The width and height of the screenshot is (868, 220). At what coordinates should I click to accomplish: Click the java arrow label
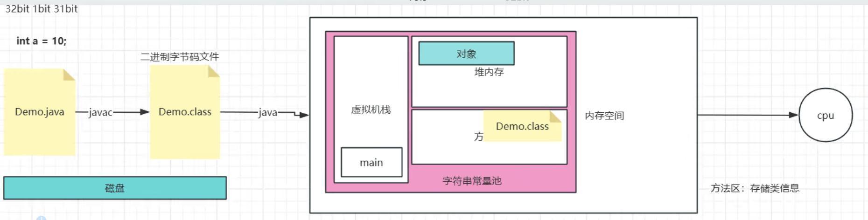click(268, 112)
